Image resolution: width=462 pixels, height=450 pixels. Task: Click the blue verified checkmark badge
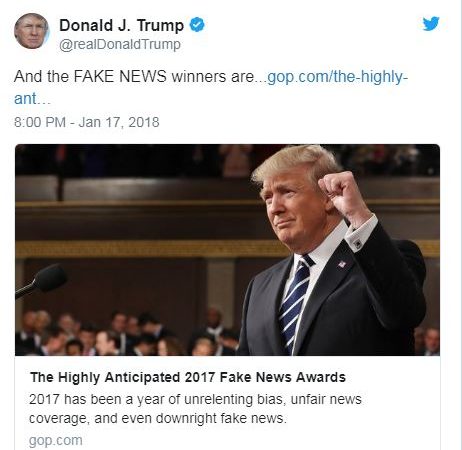197,25
